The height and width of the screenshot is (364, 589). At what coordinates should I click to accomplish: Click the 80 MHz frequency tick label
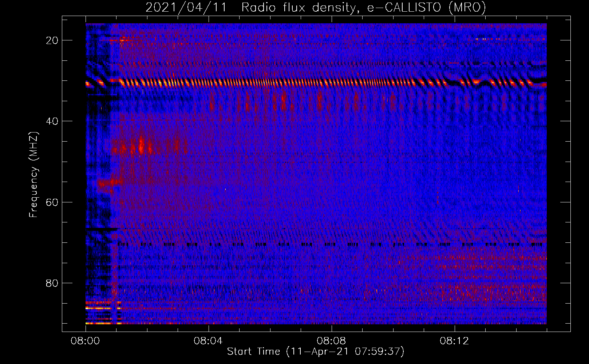pyautogui.click(x=52, y=283)
